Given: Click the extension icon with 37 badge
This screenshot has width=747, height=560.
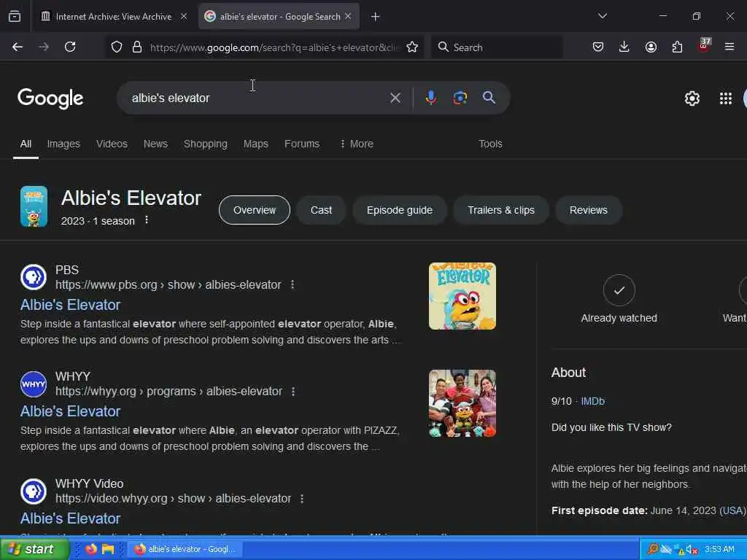Looking at the screenshot, I should coord(704,46).
